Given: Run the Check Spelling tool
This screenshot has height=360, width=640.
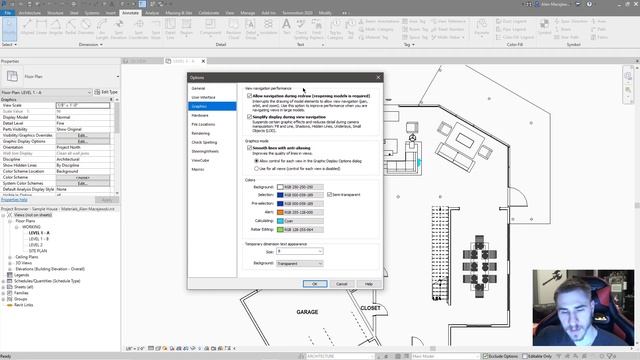Looking at the screenshot, I should pyautogui.click(x=301, y=29).
